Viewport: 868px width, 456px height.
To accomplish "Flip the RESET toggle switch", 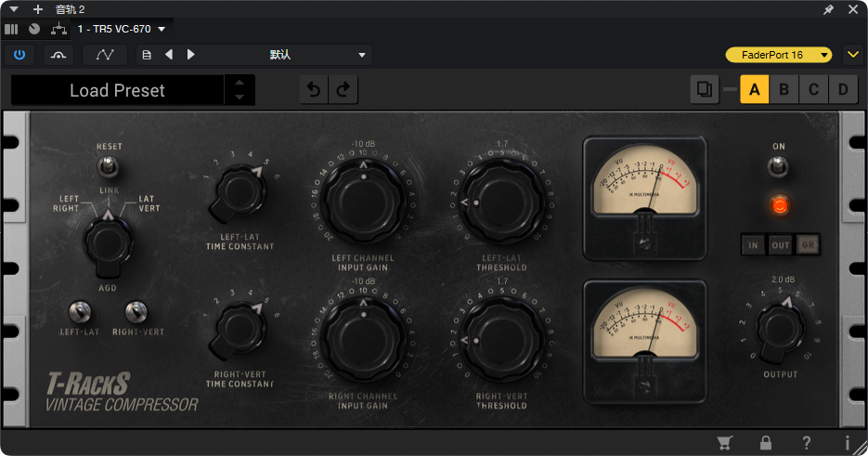I will [x=108, y=166].
